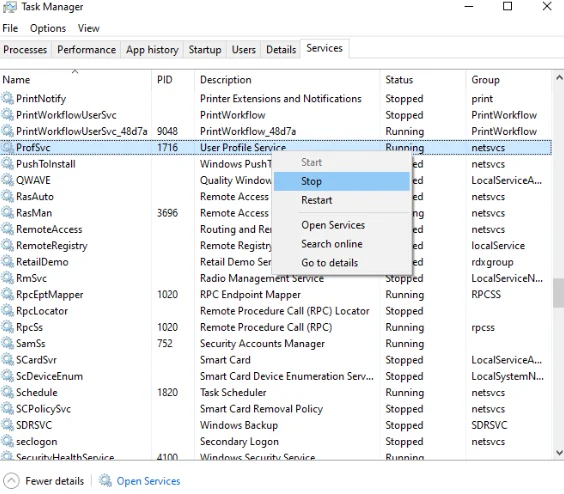Viewport: 564px width, 494px height.
Task: Select Open Services in the context menu
Action: [342, 225]
